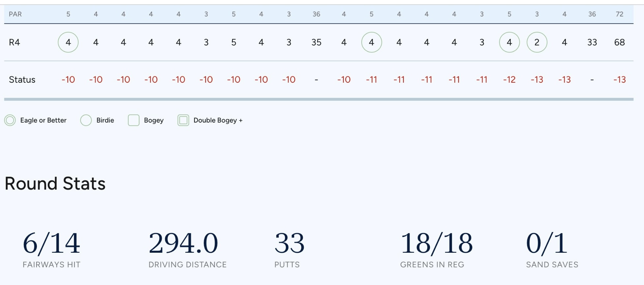
Task: Select the circled birdie 4 on hole 16
Action: (x=509, y=42)
